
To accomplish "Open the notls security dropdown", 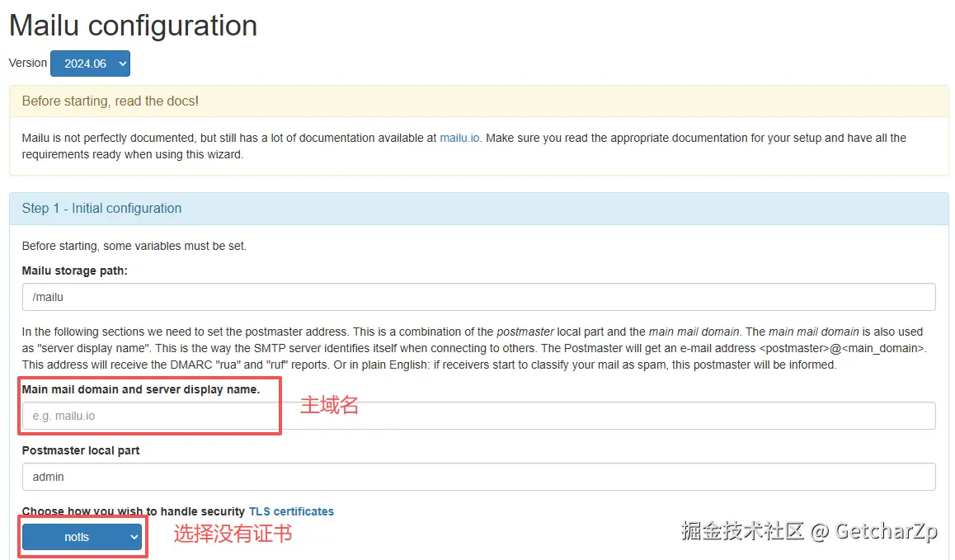I will point(82,537).
